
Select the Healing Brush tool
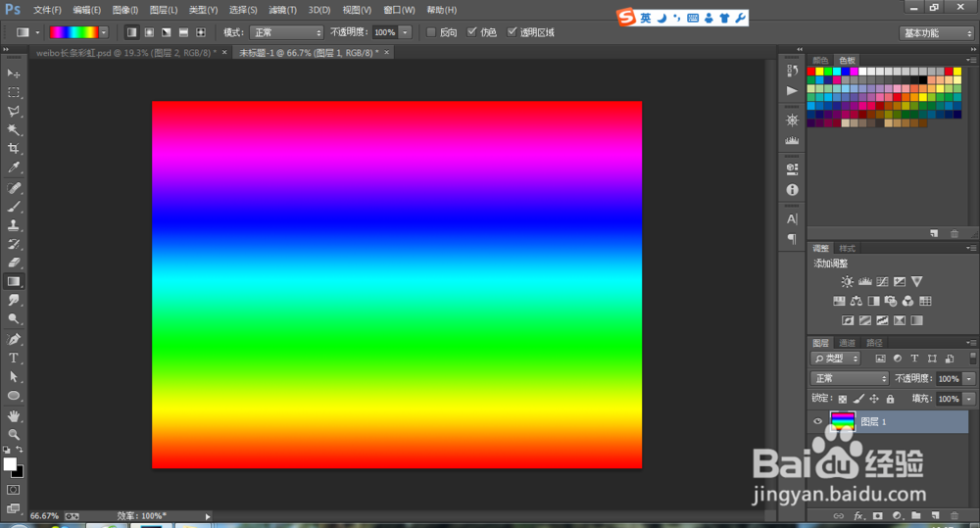click(x=13, y=188)
